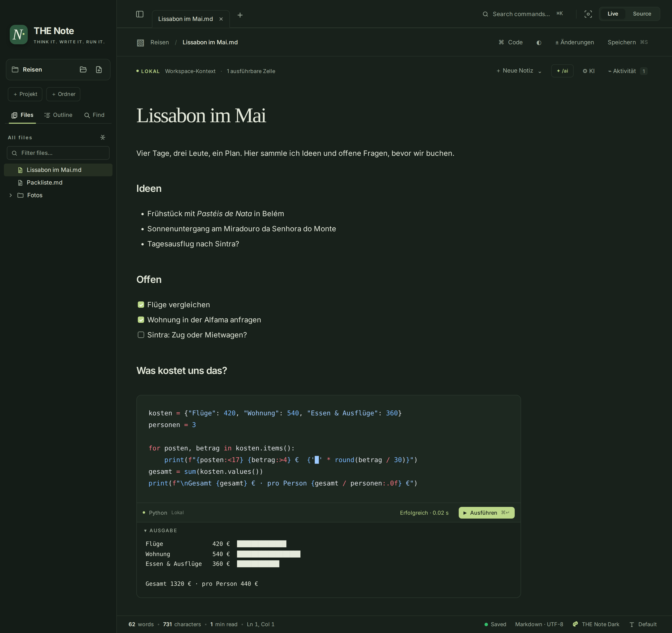The height and width of the screenshot is (633, 672).
Task: Click the + Ordner button
Action: (x=63, y=94)
